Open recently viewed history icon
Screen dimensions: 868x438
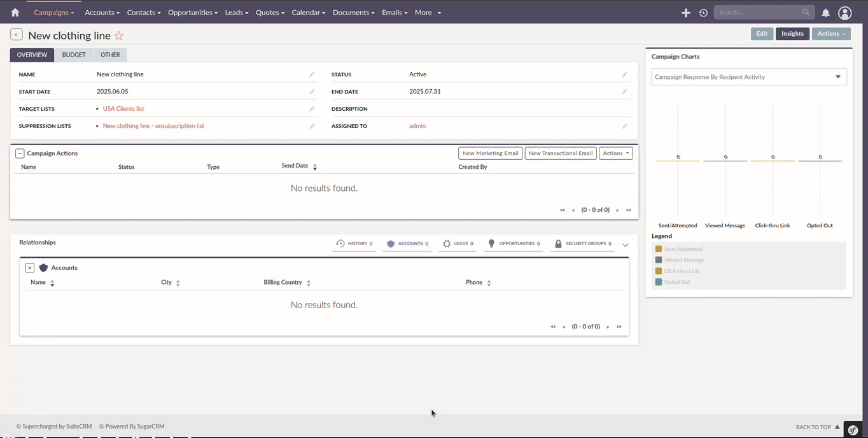[x=703, y=13]
